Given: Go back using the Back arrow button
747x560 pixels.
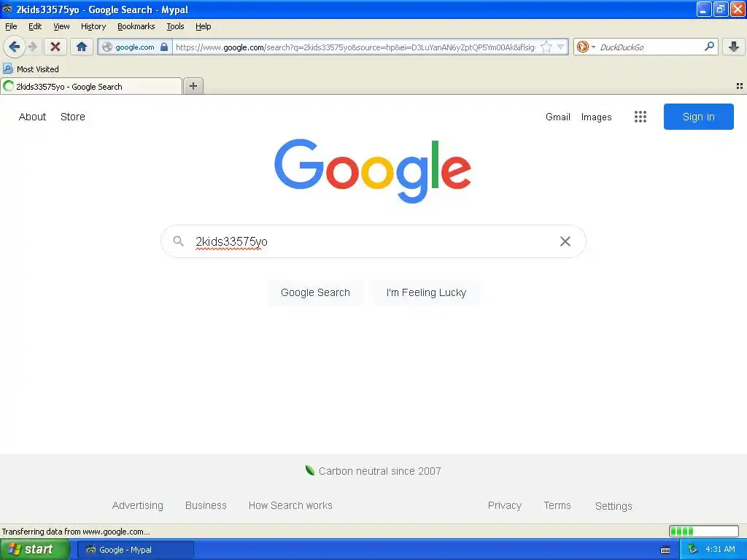Looking at the screenshot, I should click(15, 47).
